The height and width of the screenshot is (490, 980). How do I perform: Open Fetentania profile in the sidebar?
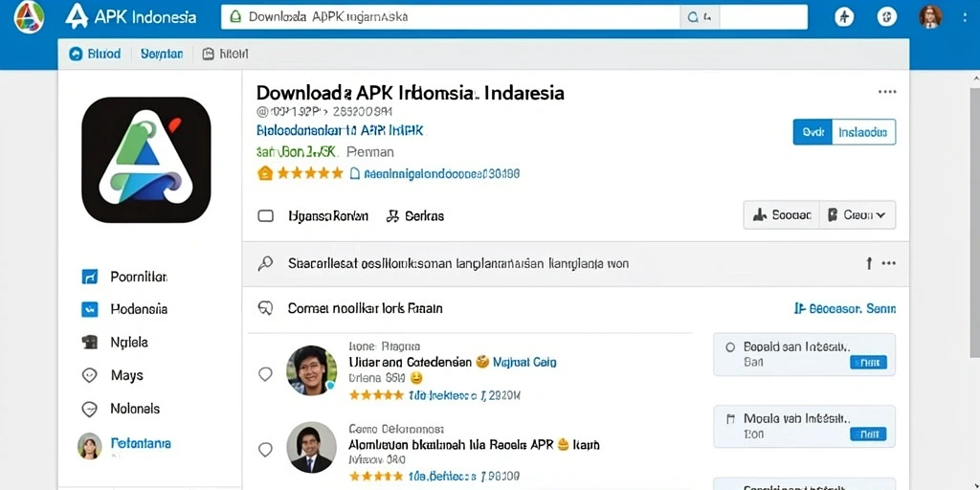click(x=141, y=444)
